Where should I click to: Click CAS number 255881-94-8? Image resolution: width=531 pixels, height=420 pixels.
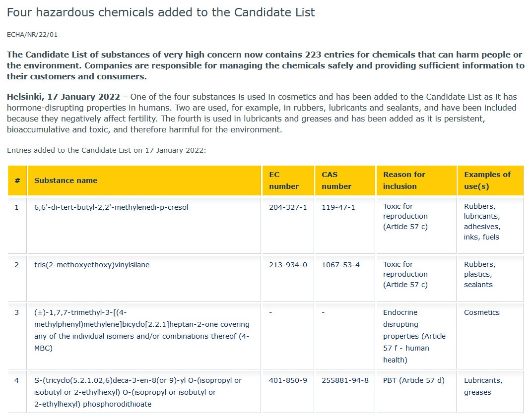point(345,380)
